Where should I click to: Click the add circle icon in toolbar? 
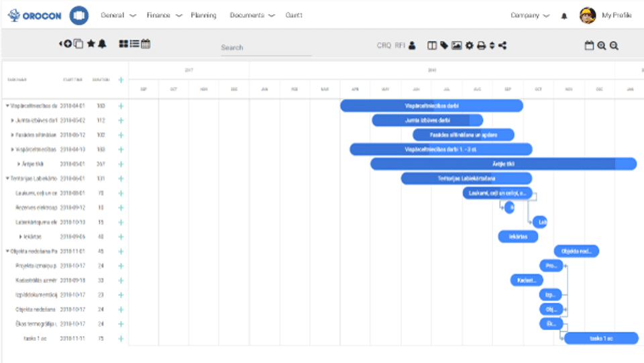click(68, 44)
